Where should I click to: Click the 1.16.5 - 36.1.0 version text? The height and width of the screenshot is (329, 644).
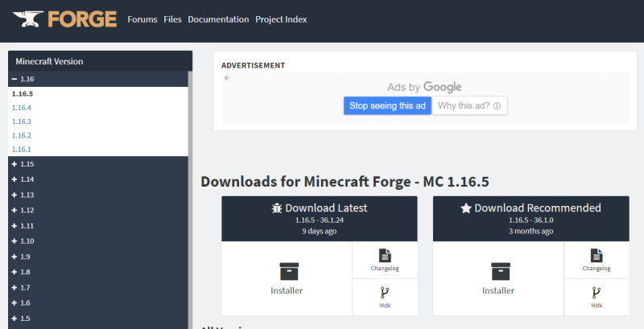(531, 220)
